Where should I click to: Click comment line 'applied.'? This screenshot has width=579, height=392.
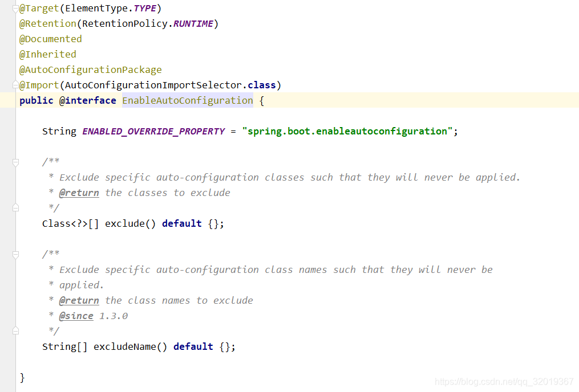(82, 285)
